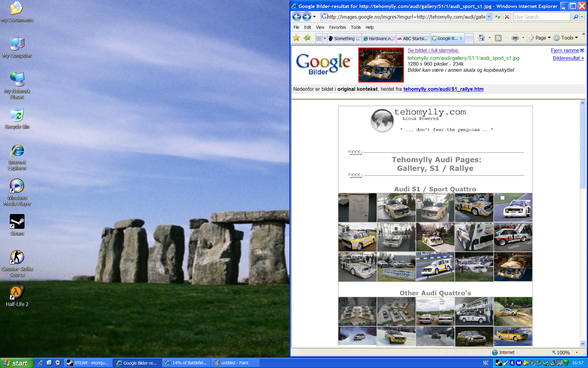Image resolution: width=588 pixels, height=368 pixels.
Task: Select the Steam desktop shortcut
Action: point(17,225)
